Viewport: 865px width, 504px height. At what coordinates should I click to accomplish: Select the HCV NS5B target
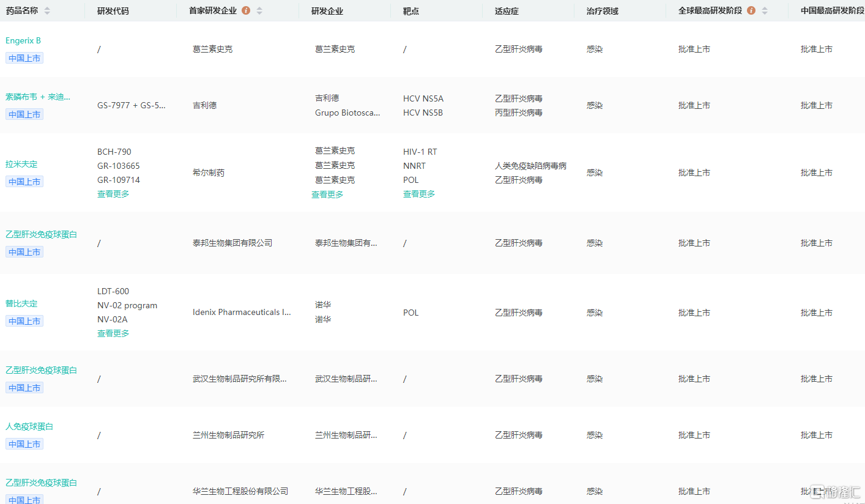coord(423,113)
